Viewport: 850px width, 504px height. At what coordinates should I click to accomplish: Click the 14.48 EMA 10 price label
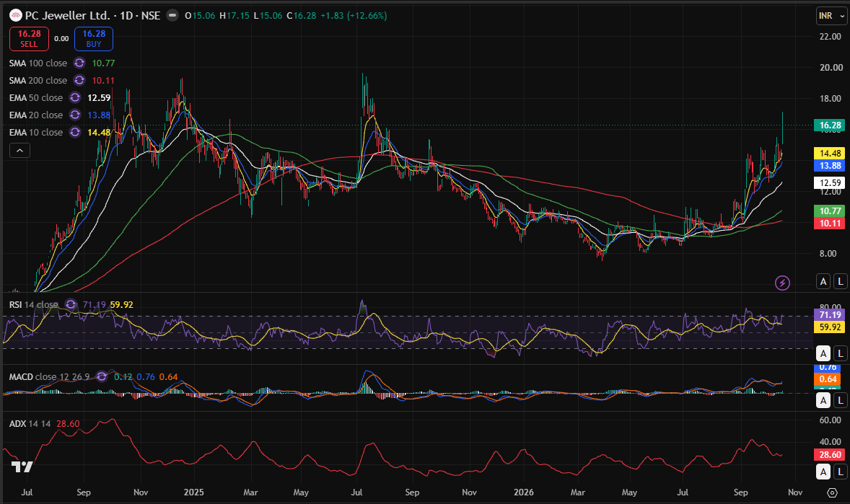pyautogui.click(x=830, y=154)
